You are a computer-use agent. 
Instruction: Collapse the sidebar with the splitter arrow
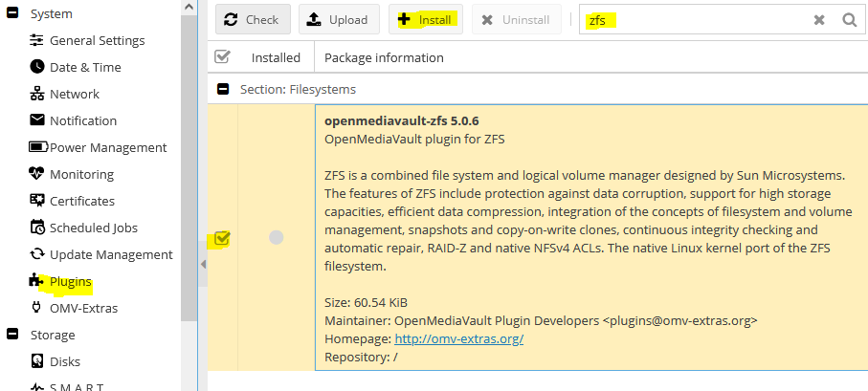coord(203,265)
